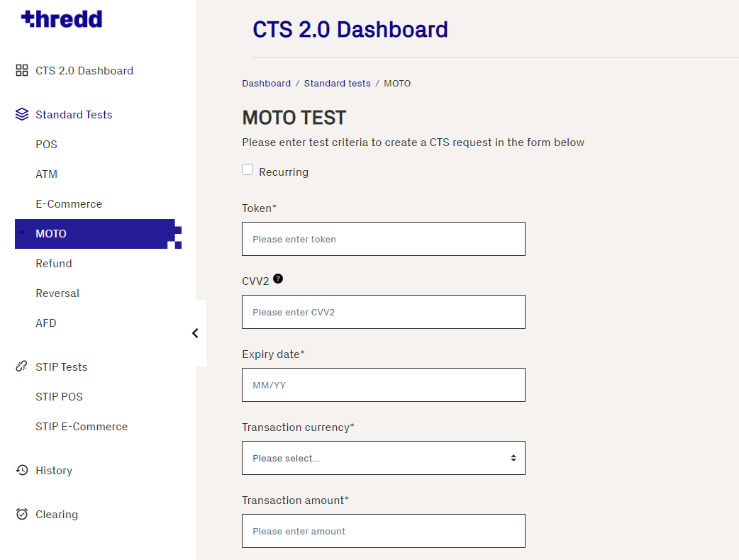
Task: Select ATM in the sidebar menu
Action: coord(47,174)
